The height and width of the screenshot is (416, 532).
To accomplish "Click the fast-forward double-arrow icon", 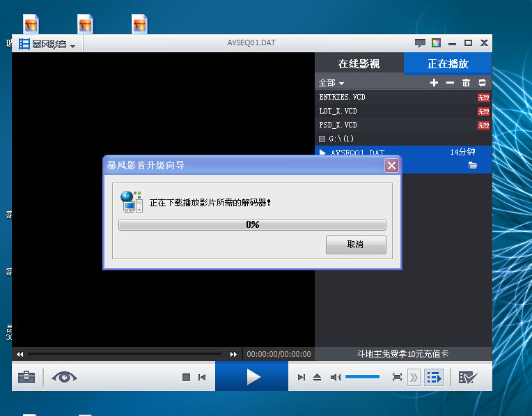I will pyautogui.click(x=233, y=354).
